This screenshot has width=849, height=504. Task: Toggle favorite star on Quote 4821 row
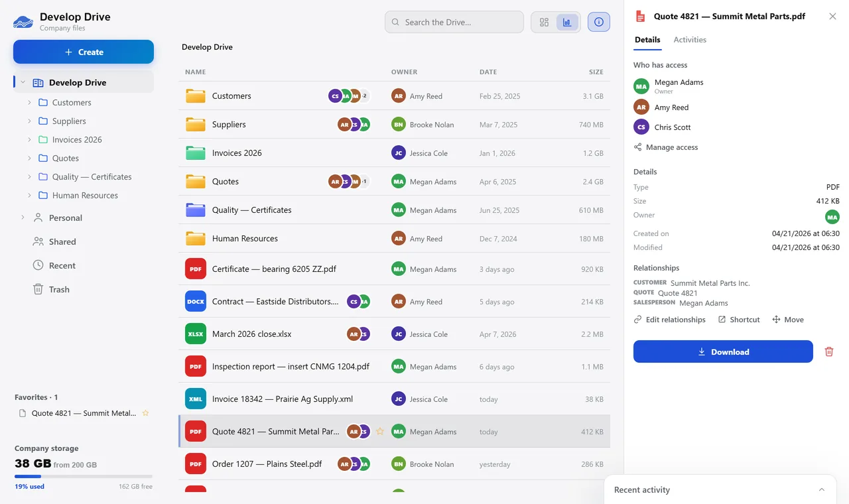(380, 432)
